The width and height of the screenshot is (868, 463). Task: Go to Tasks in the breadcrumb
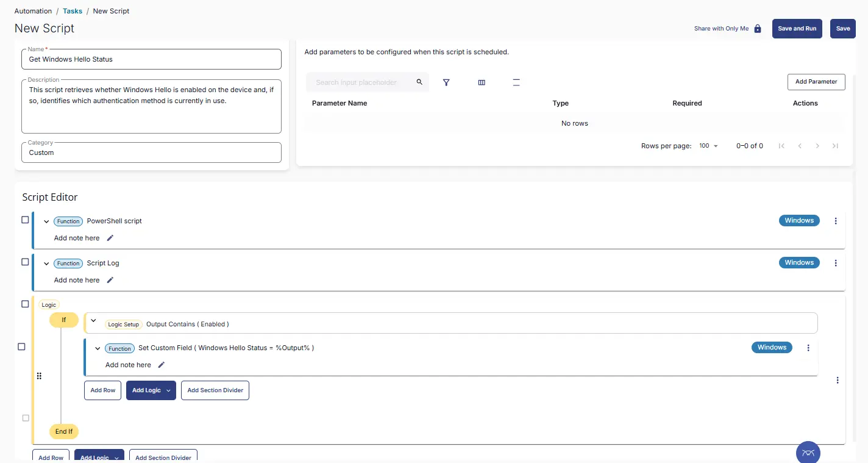pyautogui.click(x=73, y=11)
